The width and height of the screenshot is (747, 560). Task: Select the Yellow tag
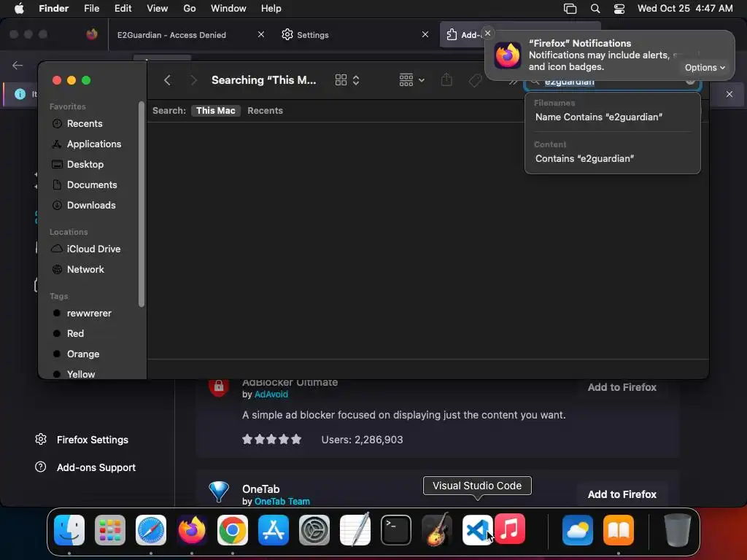point(80,374)
